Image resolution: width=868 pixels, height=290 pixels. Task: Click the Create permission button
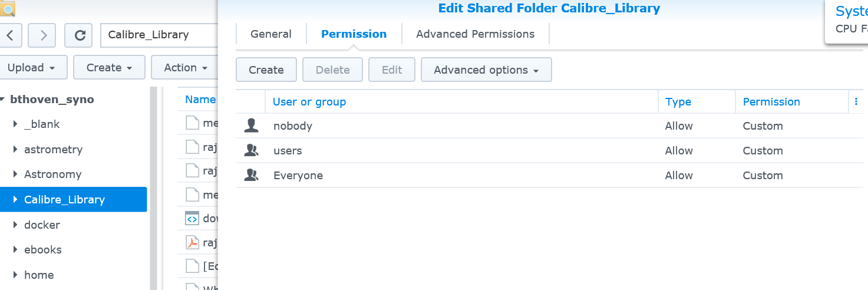tap(266, 70)
